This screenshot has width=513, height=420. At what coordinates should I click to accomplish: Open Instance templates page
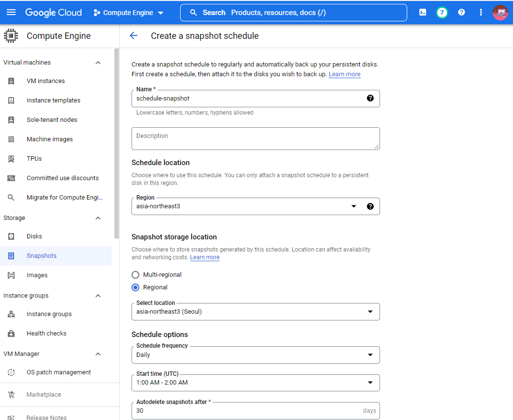[x=53, y=101]
